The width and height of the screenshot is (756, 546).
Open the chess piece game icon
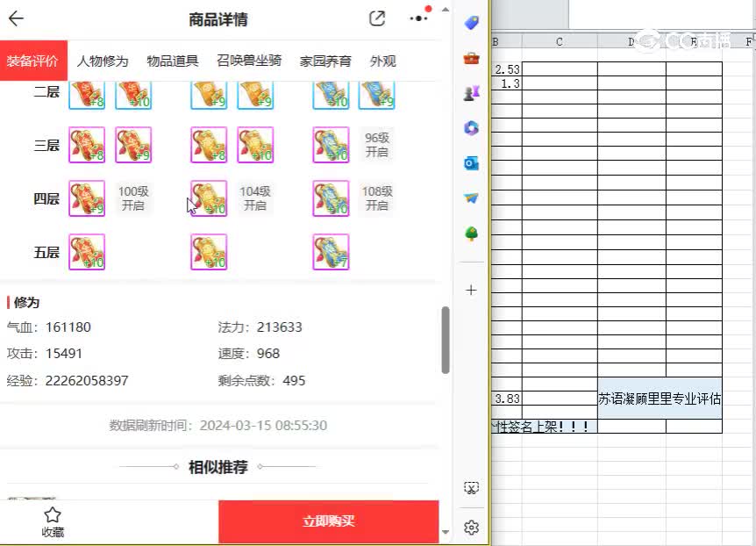(471, 92)
